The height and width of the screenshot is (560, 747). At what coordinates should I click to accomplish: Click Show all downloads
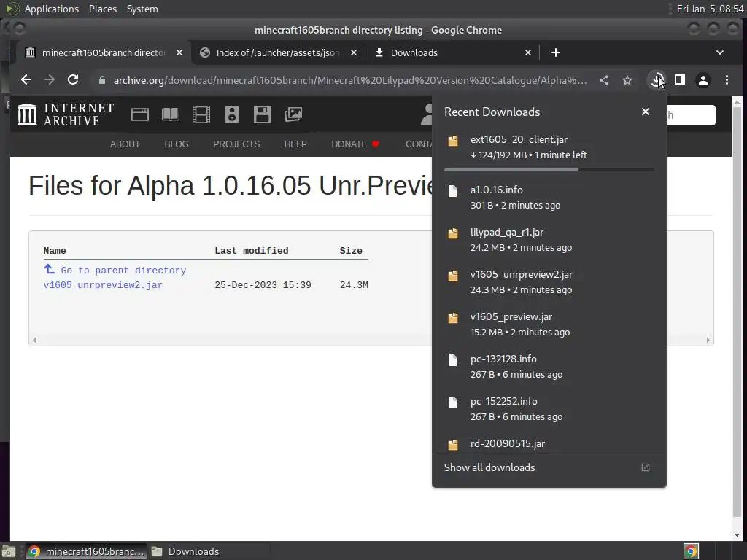click(x=549, y=467)
